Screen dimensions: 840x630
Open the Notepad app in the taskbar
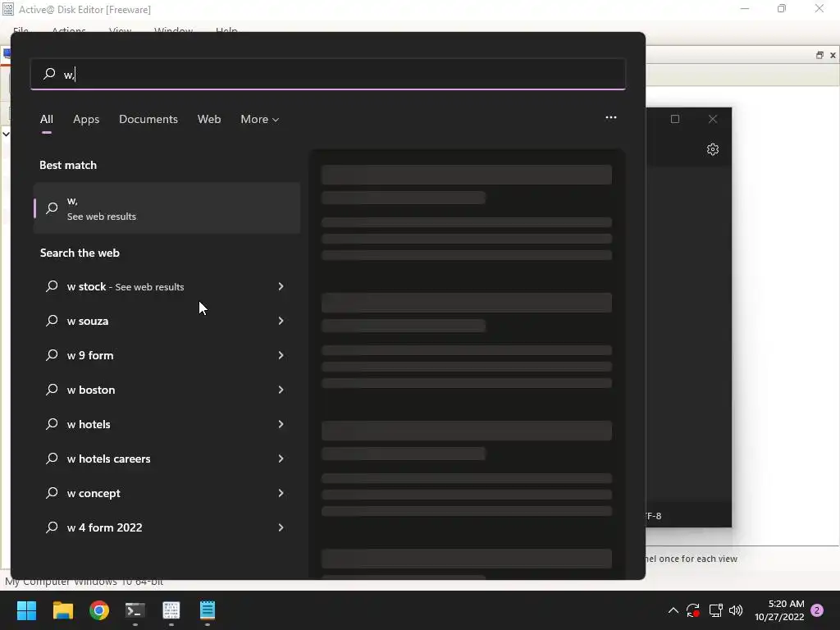[208, 610]
